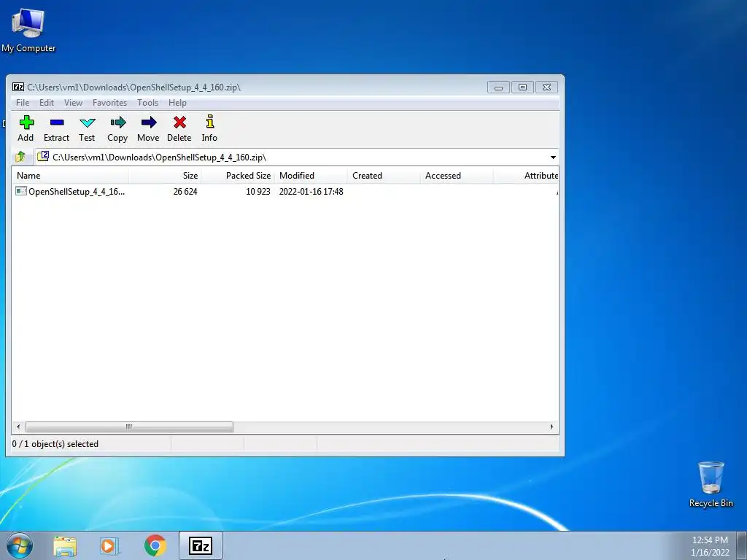Sort by Packed Size column header
Viewport: 747px width, 560px height.
click(238, 176)
